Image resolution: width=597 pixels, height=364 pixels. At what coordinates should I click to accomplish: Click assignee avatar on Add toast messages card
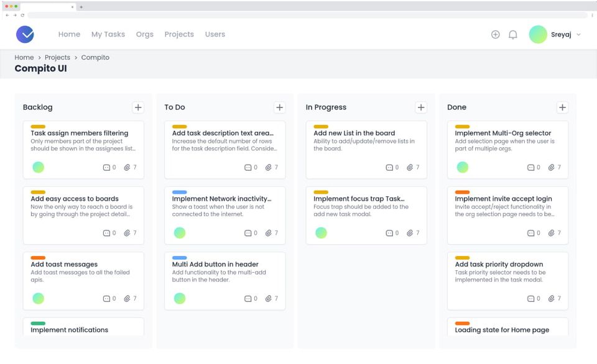coord(38,298)
